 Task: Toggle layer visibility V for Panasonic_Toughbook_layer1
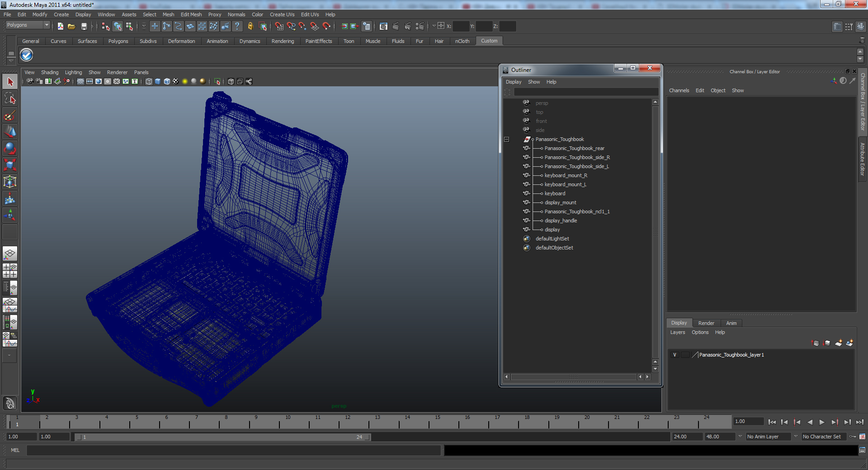click(675, 355)
